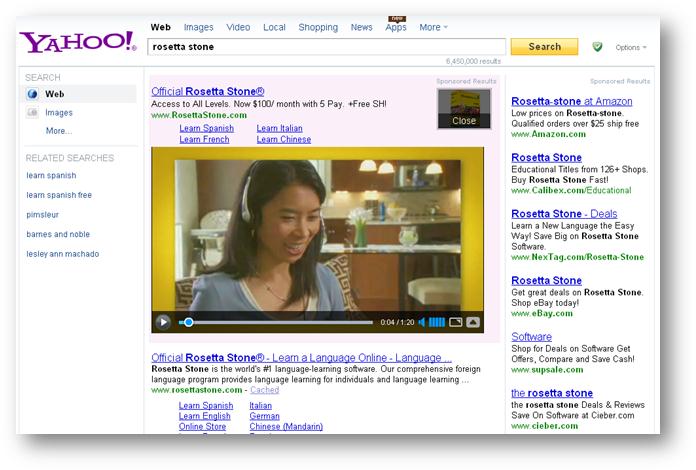Viewport: 696px width, 470px height.
Task: Open the Online Store sublink
Action: coord(202,427)
